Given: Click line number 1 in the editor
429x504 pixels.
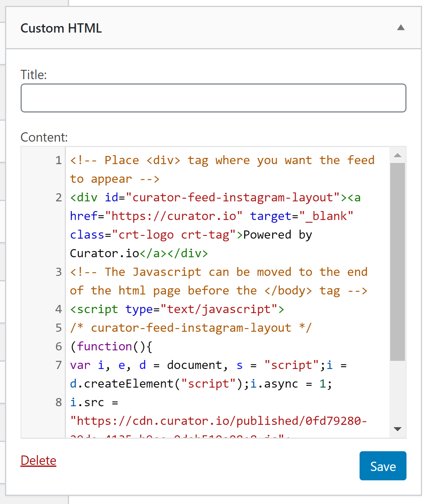Looking at the screenshot, I should coord(57,160).
